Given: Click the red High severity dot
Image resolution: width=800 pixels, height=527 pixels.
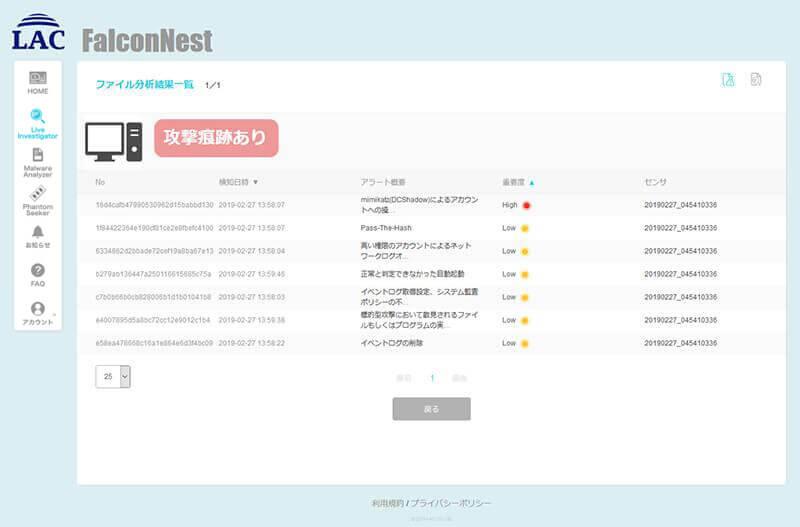Looking at the screenshot, I should 527,205.
